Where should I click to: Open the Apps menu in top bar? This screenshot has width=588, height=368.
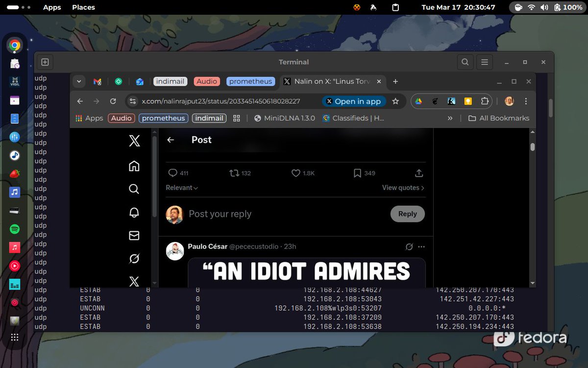[x=52, y=7]
